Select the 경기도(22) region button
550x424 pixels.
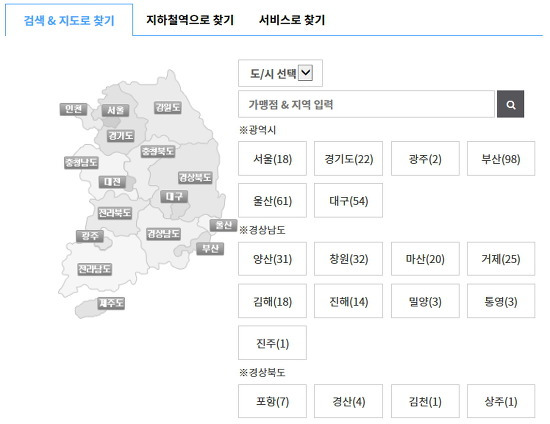pyautogui.click(x=348, y=159)
